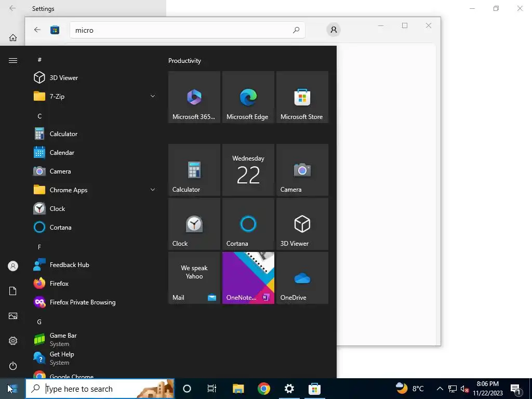Go to Settings Home icon
Screen dimensions: 532x399
(x=13, y=37)
